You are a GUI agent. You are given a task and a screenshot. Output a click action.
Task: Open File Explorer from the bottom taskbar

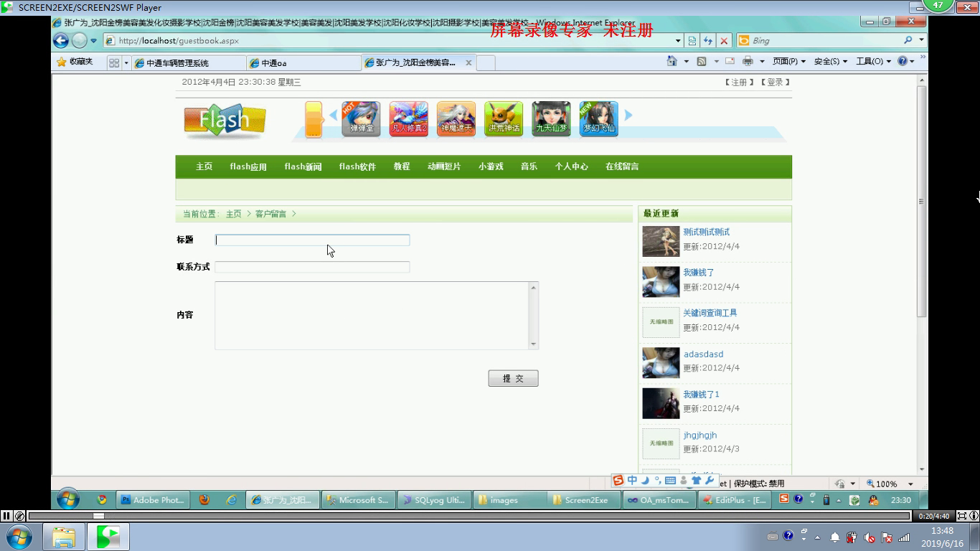click(64, 537)
